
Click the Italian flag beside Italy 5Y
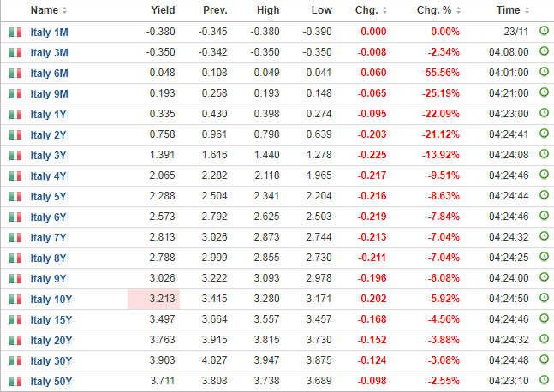[15, 196]
